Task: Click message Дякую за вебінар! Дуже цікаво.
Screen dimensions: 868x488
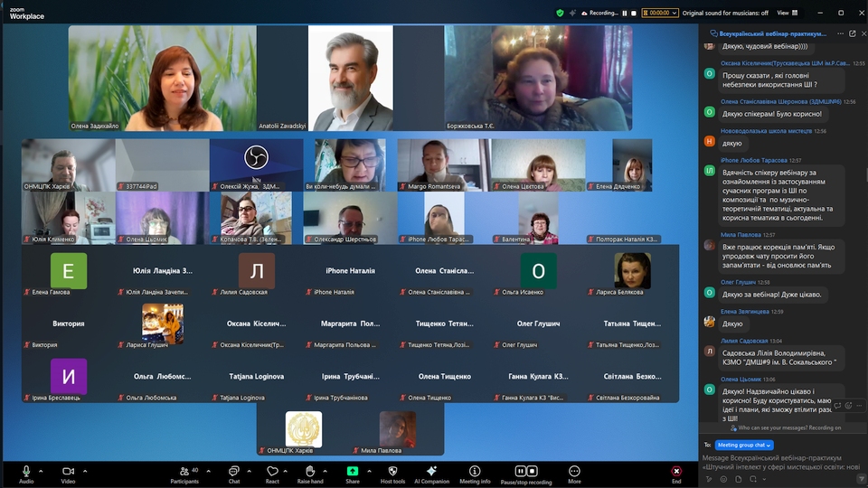Action: pos(771,295)
